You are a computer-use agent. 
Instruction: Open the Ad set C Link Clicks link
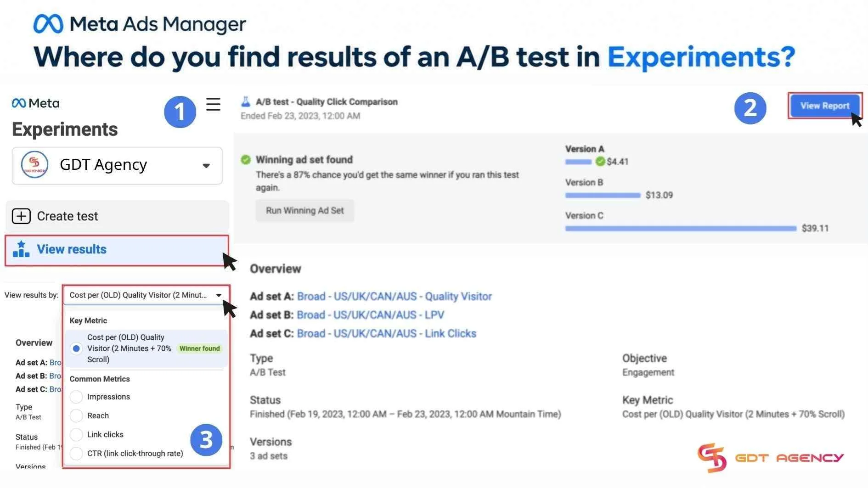click(386, 333)
